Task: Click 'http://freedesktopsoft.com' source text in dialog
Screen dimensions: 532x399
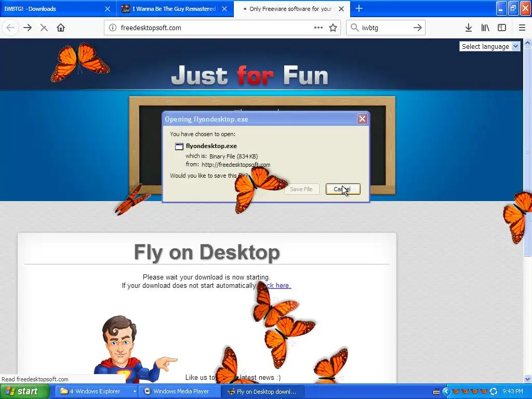Action: coord(236,165)
